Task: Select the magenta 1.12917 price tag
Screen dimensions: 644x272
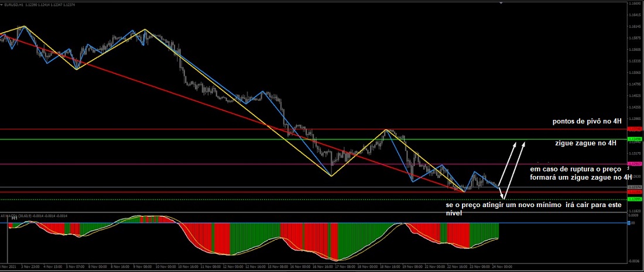Action: 634,164
